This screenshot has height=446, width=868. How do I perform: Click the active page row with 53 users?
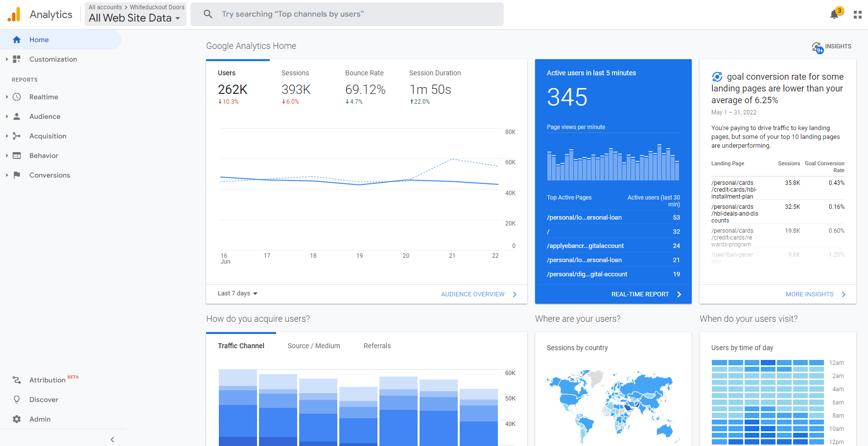[613, 218]
